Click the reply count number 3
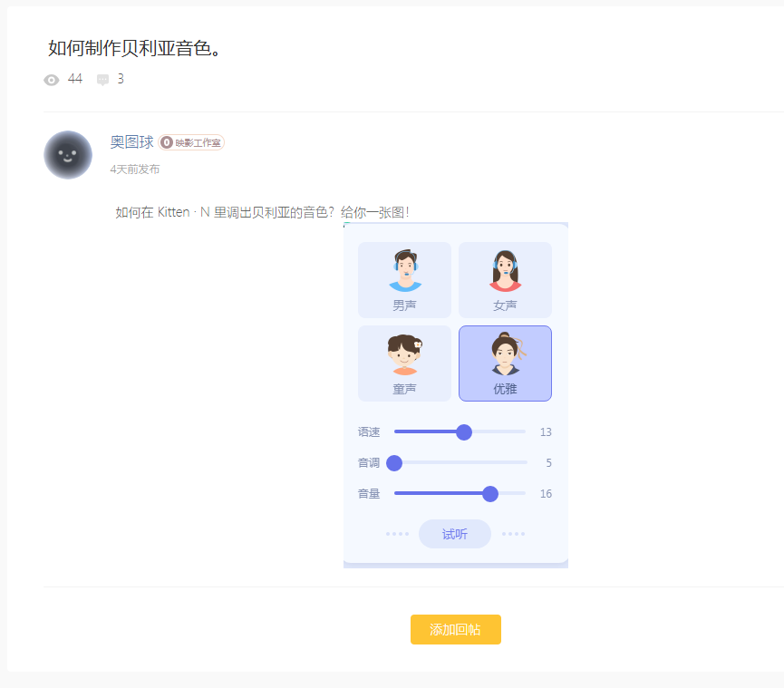The height and width of the screenshot is (688, 784). [x=121, y=79]
